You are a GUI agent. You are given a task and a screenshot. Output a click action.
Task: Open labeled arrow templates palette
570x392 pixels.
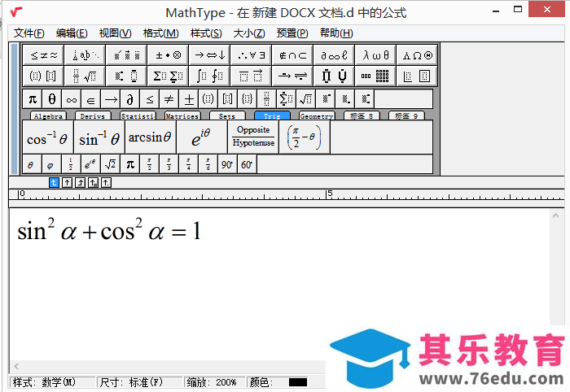click(292, 76)
